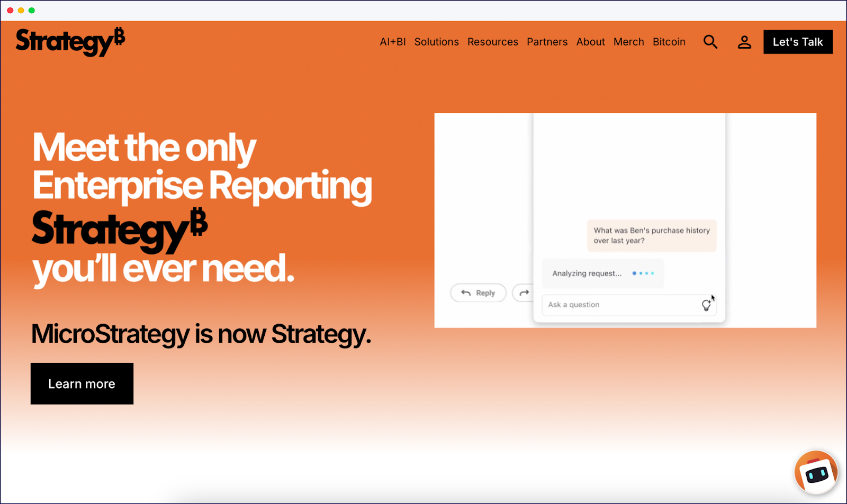
Task: Click the Reply button in demo
Action: click(x=478, y=293)
